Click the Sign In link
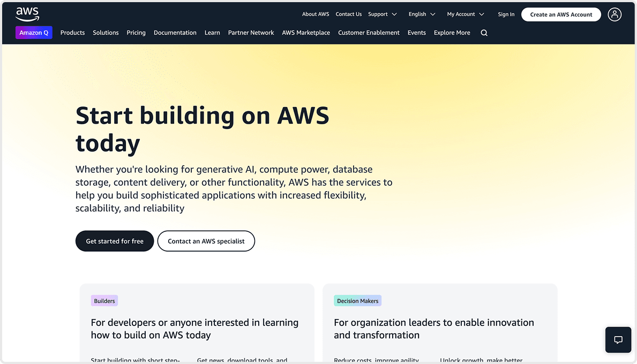 point(506,14)
